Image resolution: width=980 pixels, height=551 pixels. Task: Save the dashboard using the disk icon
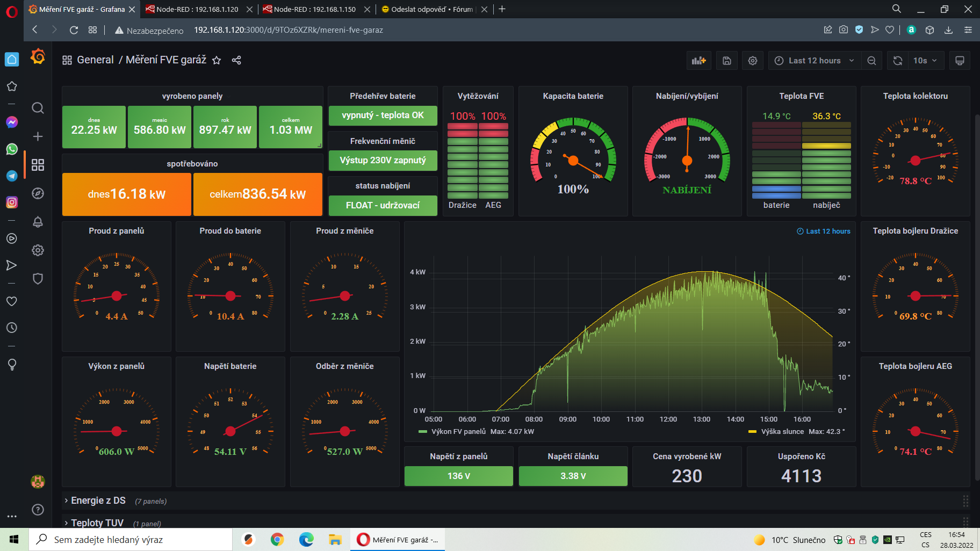pos(726,61)
